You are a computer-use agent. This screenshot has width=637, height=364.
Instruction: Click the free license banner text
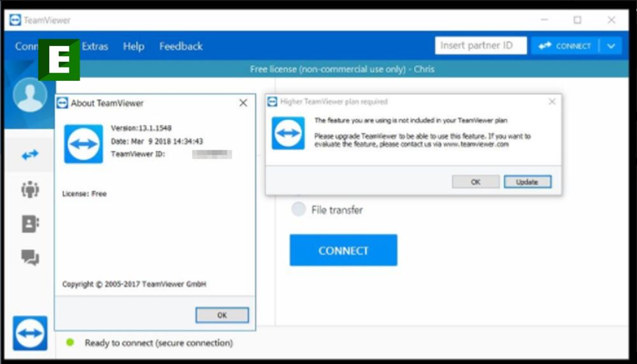pyautogui.click(x=342, y=69)
